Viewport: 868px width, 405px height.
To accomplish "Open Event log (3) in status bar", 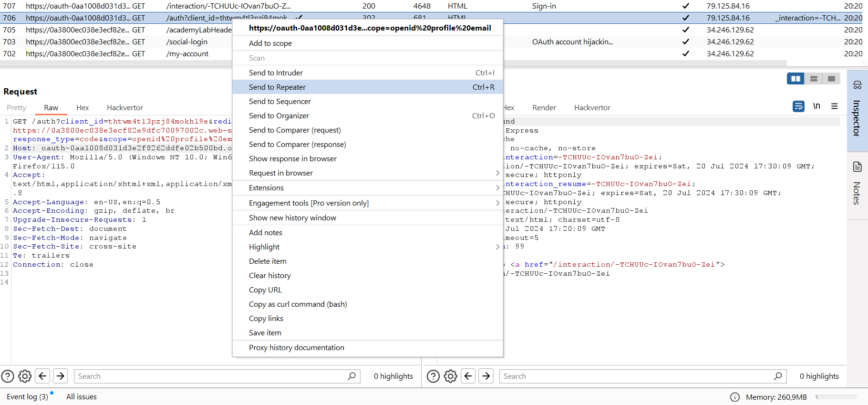I will [28, 397].
